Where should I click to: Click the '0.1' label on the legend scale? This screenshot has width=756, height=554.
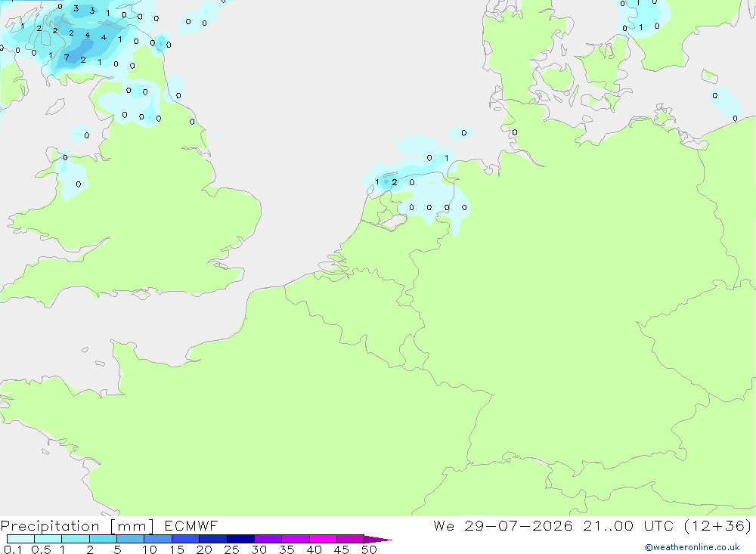point(13,549)
